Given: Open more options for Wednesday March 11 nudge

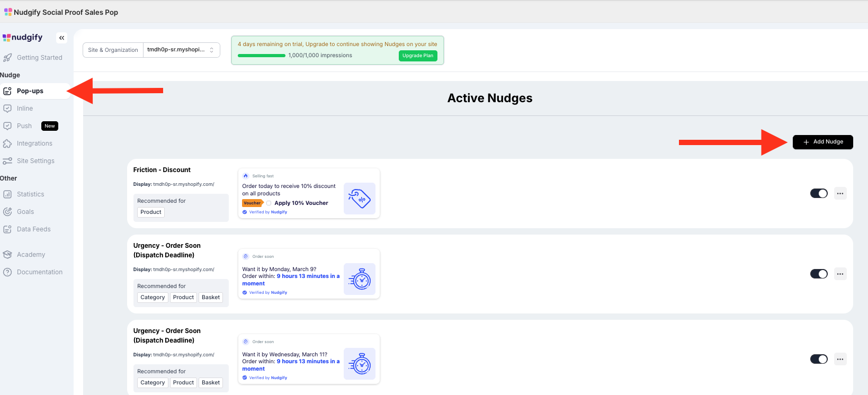Looking at the screenshot, I should pyautogui.click(x=840, y=359).
